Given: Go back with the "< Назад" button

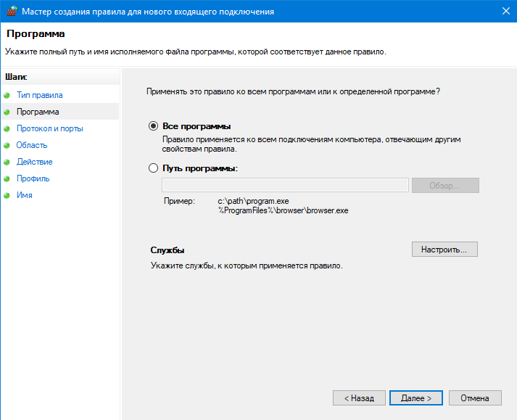Looking at the screenshot, I should pyautogui.click(x=359, y=398).
